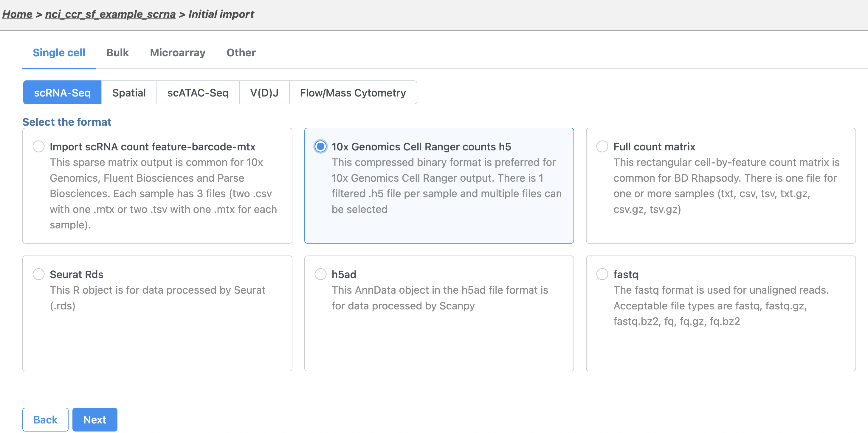Go back with the Back button
Screen dimensions: 868x433
click(46, 420)
